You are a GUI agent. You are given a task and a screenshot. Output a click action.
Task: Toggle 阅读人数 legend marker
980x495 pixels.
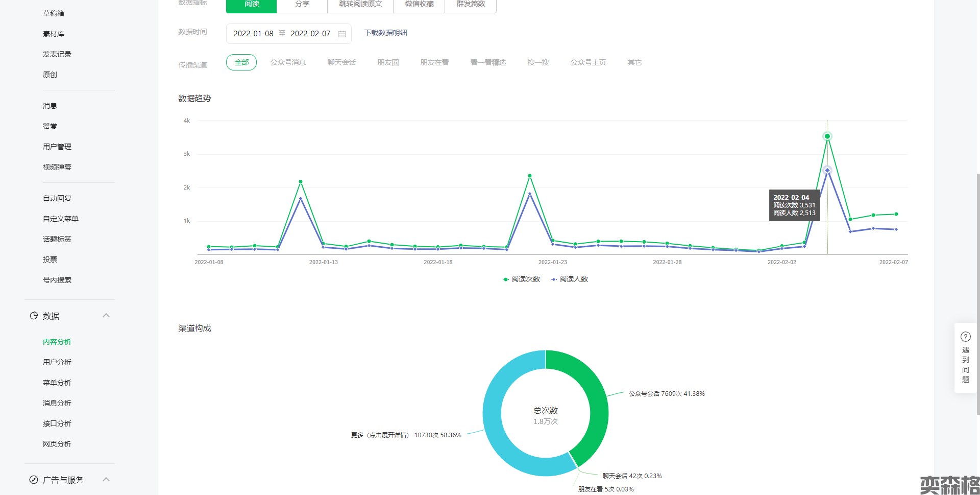[x=554, y=279]
